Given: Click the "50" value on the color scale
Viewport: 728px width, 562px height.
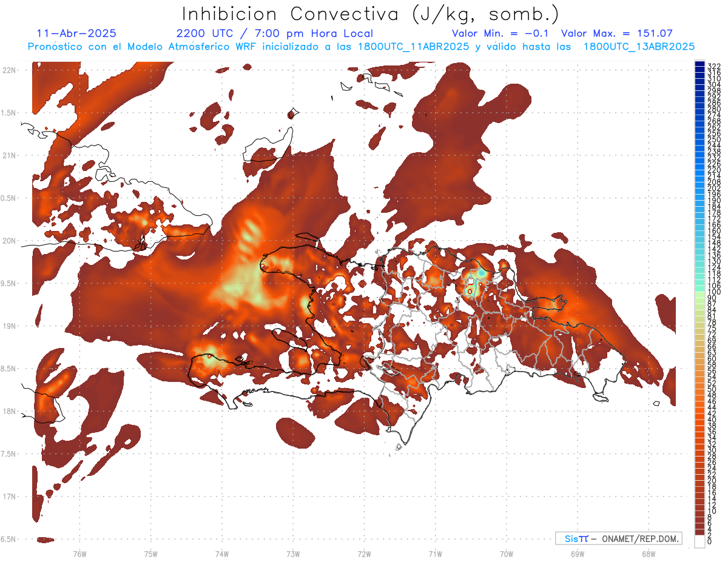Looking at the screenshot, I should [x=712, y=389].
